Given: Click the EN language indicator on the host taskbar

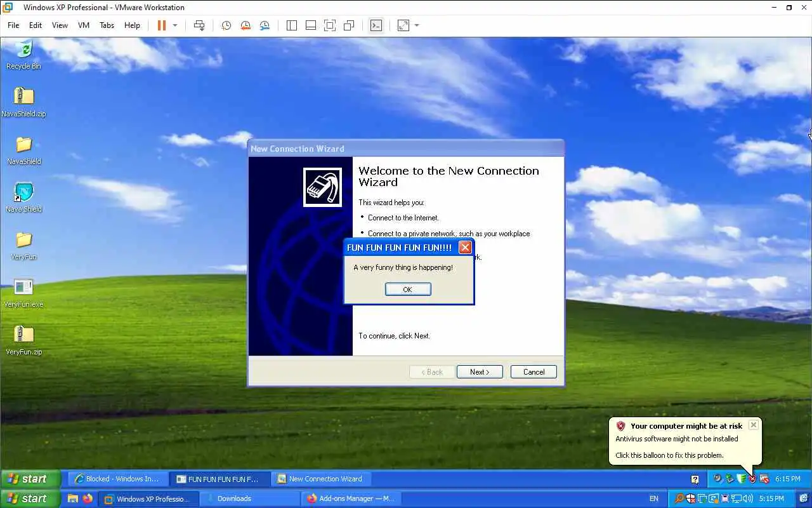Looking at the screenshot, I should pos(654,498).
